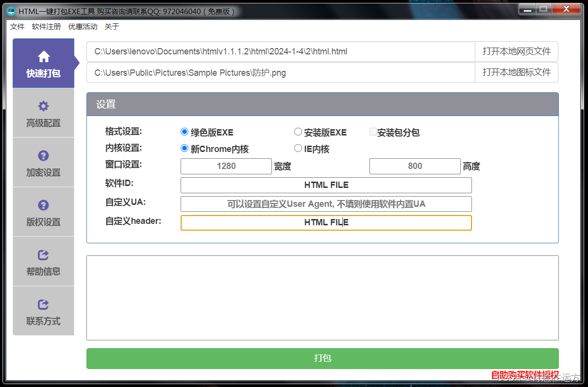Image resolution: width=588 pixels, height=387 pixels.
Task: Enable the 安装包分包 checkbox
Action: [373, 131]
